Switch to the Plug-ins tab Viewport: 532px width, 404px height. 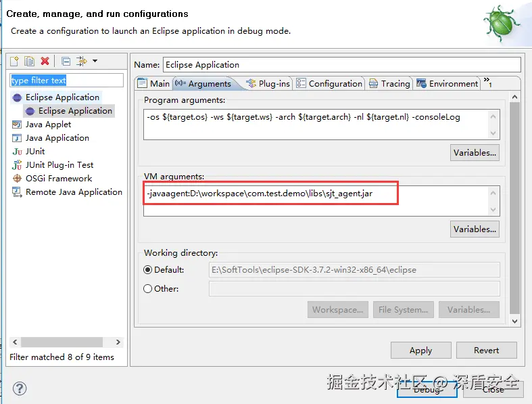coord(268,84)
